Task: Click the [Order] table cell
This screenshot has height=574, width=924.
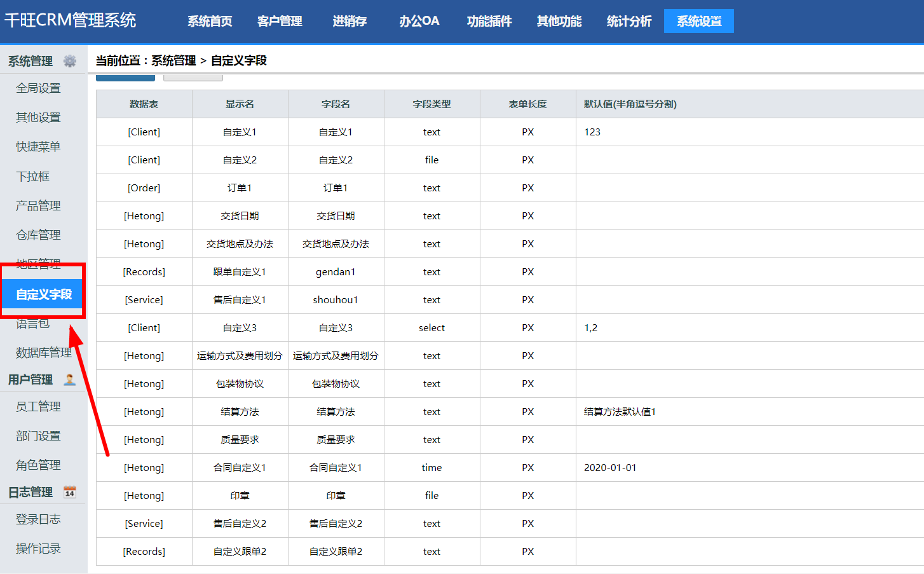Action: point(144,188)
